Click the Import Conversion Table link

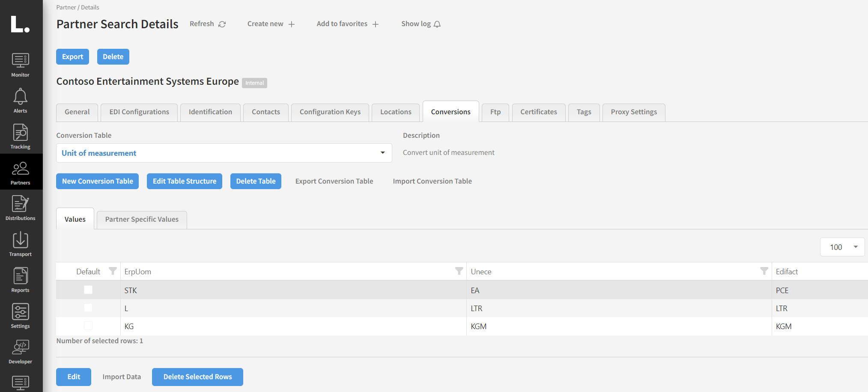[x=432, y=181]
